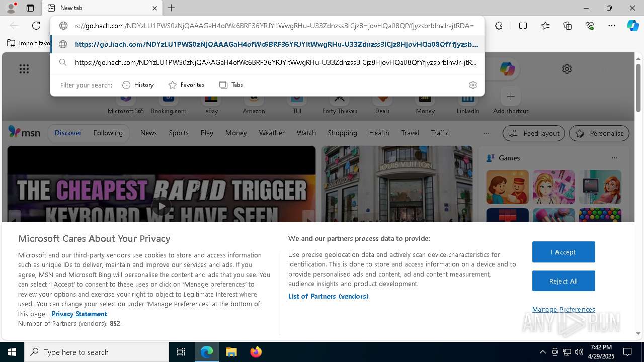Open the News category
644x362 pixels.
coord(148,133)
